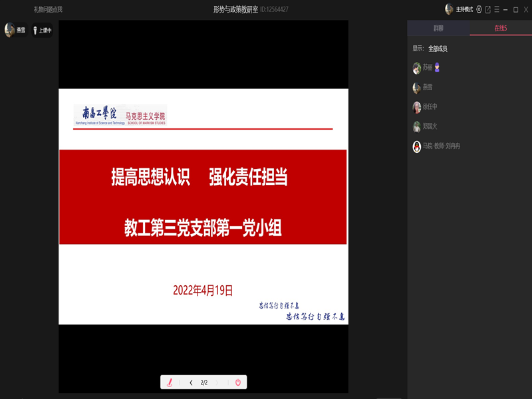Click the host avatar beside 主持模式
Screen dimensions: 532x399
click(x=449, y=9)
